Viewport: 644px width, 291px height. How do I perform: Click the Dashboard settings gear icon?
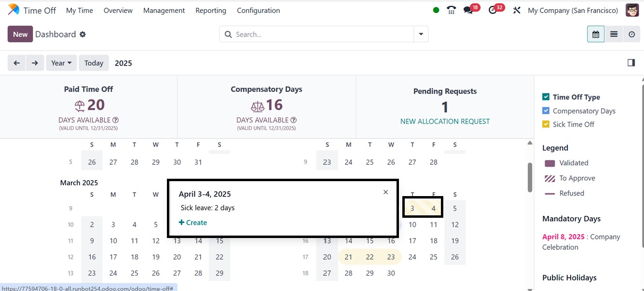82,34
